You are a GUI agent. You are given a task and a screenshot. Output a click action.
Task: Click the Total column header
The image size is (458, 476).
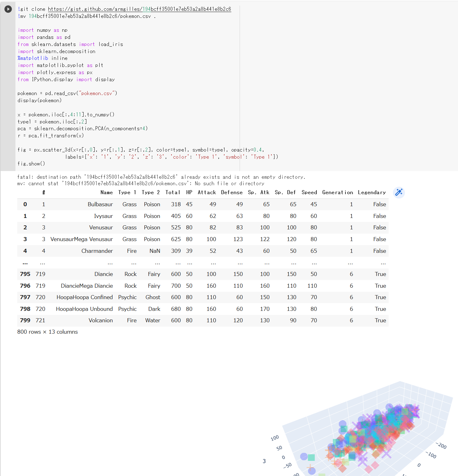(x=173, y=192)
